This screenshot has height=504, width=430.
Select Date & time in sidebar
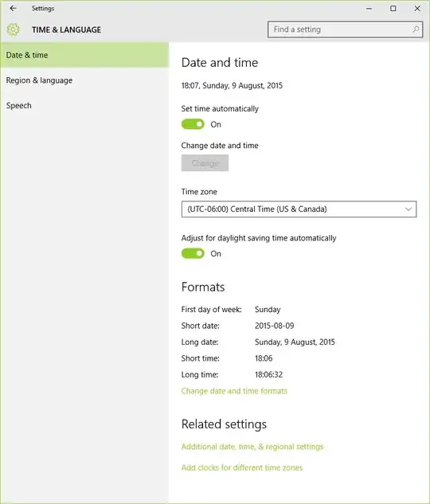(84, 55)
